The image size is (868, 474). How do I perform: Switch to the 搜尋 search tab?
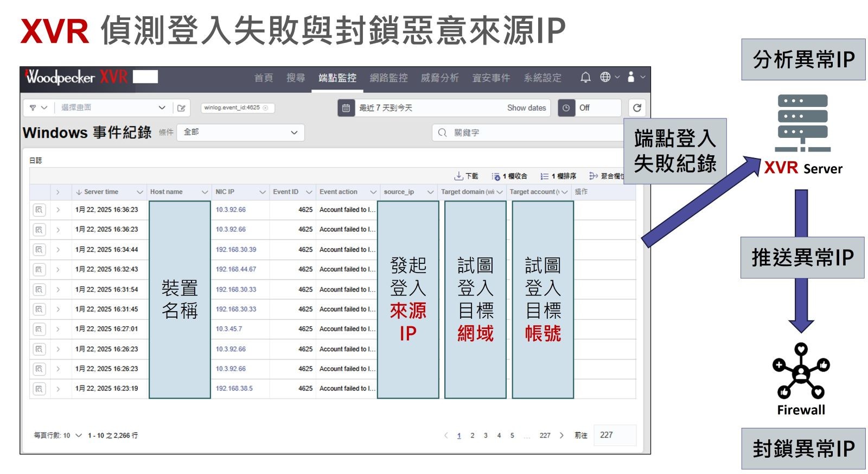click(296, 78)
